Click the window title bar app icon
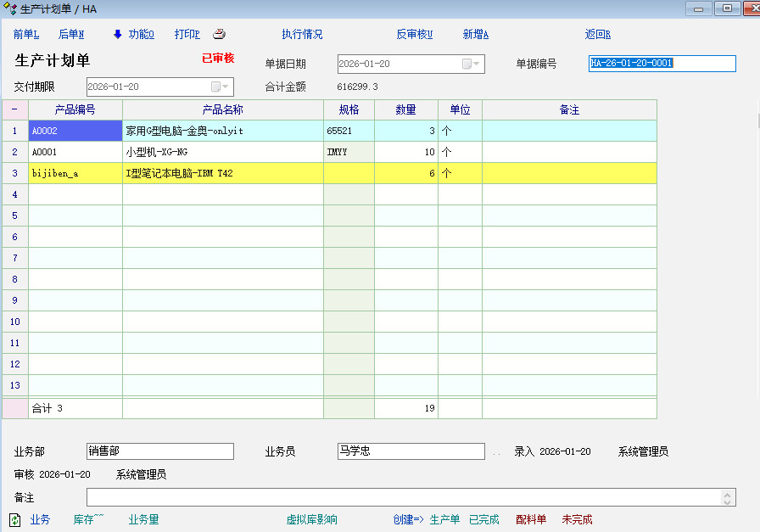The image size is (760, 532). (x=10, y=8)
